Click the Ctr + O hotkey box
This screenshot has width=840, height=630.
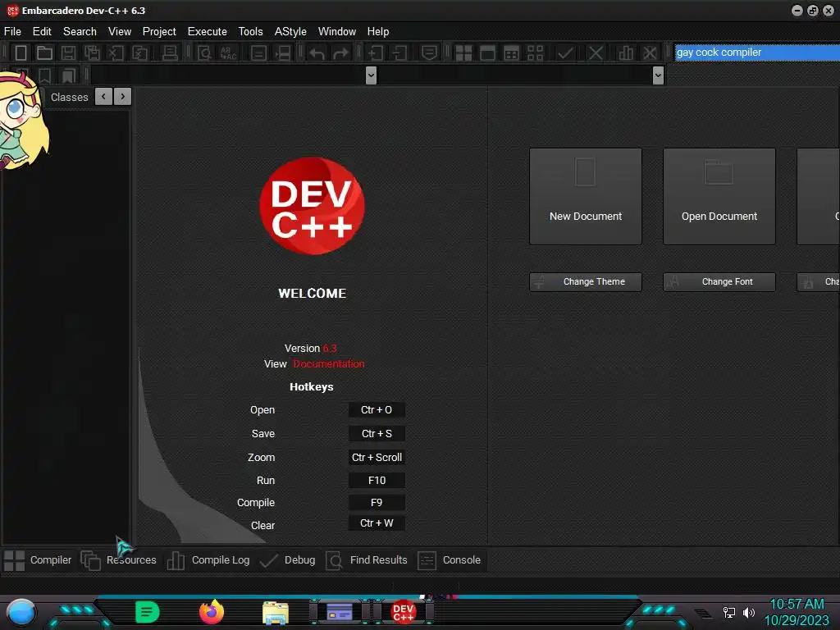377,410
